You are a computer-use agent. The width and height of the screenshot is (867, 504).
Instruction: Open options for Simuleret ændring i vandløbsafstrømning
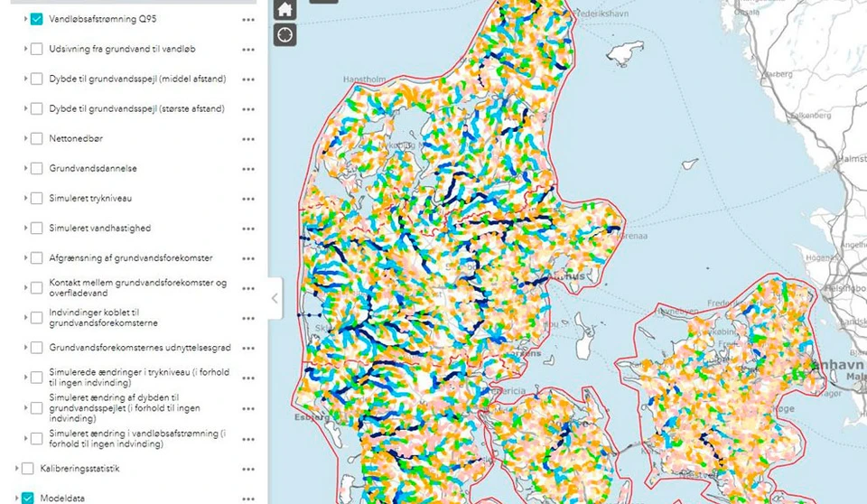point(248,439)
